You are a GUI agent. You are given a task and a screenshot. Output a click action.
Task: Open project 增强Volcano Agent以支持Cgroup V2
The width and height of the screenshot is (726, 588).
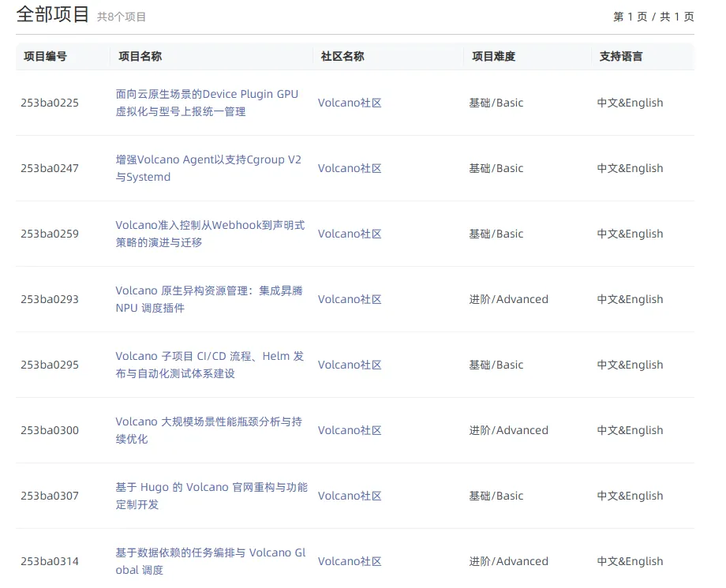tap(208, 168)
